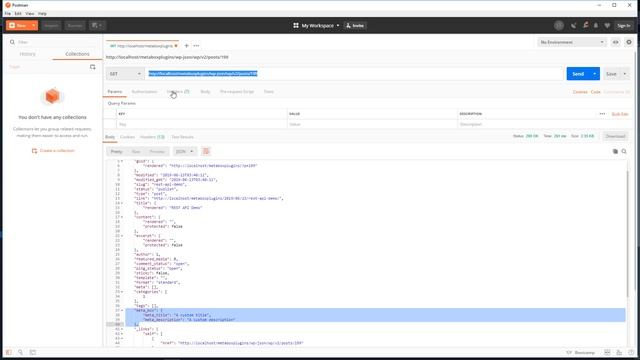Click the heart icon in header
The width and height of the screenshot is (640, 360).
[x=607, y=25]
